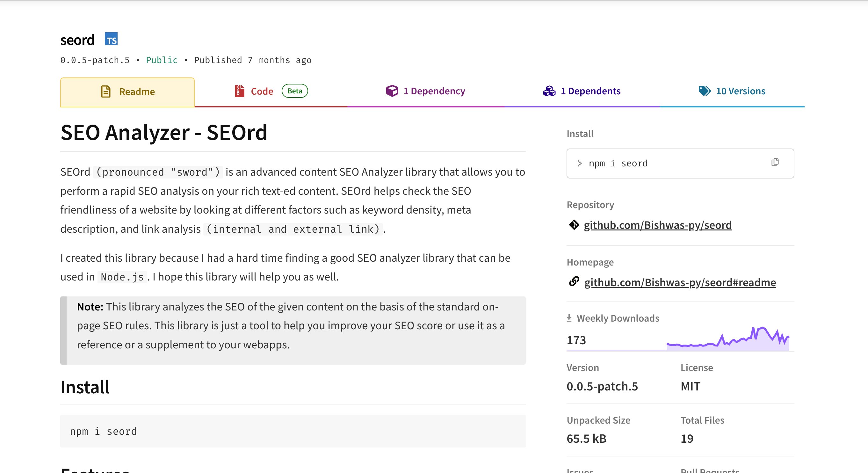Open the repository github.com/Bishwas-py/seord
The image size is (868, 473).
pyautogui.click(x=657, y=225)
